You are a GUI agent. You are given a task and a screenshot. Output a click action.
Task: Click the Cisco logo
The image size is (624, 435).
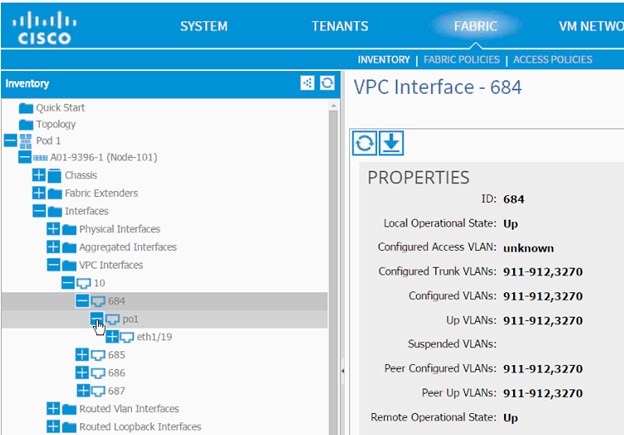pos(44,28)
